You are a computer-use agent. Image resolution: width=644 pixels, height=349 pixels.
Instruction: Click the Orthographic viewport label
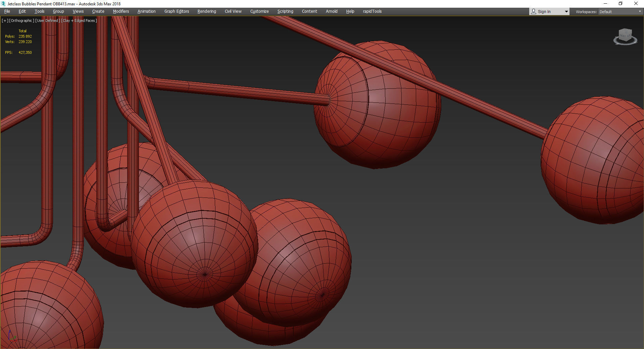[x=21, y=20]
